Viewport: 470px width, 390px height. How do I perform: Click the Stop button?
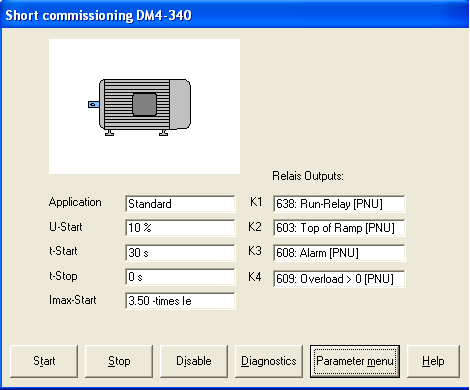(x=119, y=361)
